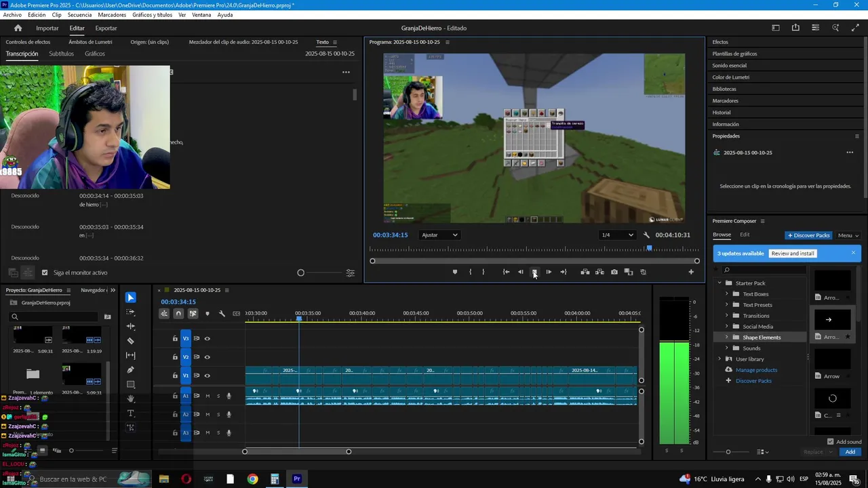
Task: Switch to Edit tab in Premiere Composer
Action: (x=745, y=235)
